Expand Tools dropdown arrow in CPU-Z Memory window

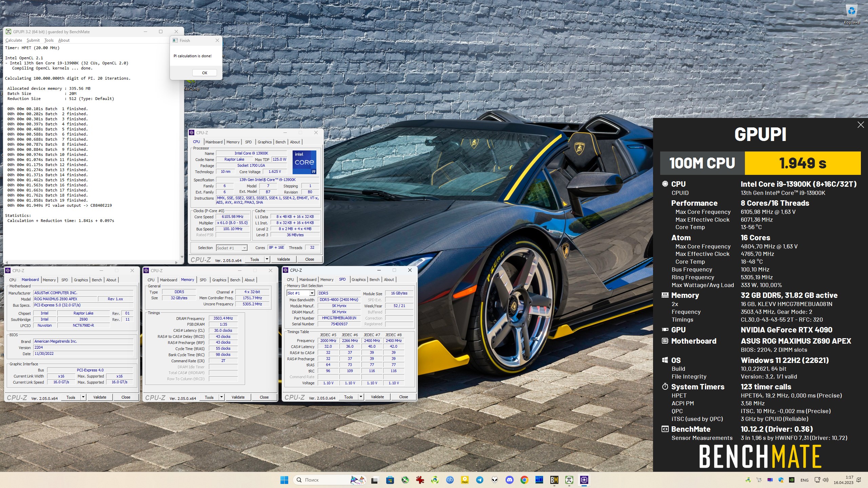pyautogui.click(x=221, y=397)
